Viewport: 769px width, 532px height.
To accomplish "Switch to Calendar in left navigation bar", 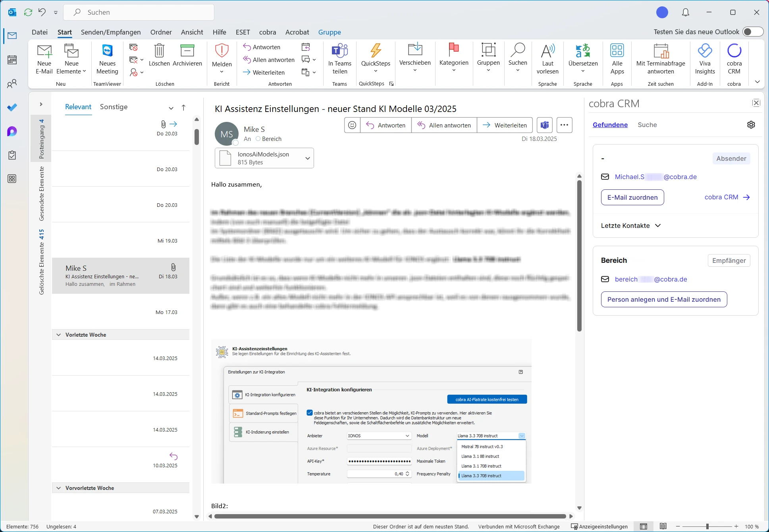I will click(x=12, y=60).
